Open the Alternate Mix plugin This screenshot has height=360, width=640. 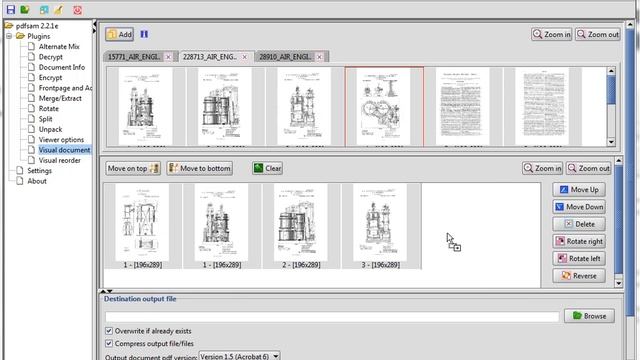pos(59,47)
